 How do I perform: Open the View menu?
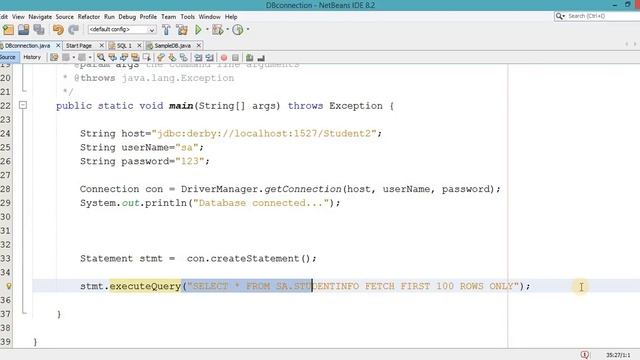pos(18,17)
